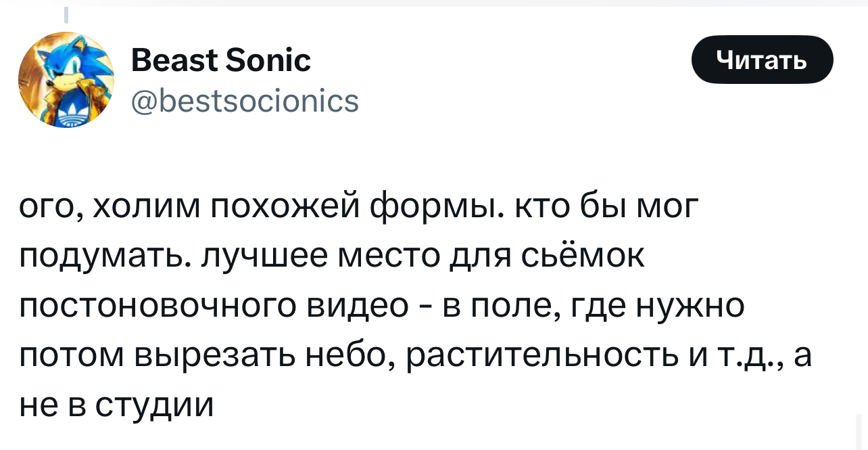Follow the account with the Читать button
Screen dimensions: 868x450
pyautogui.click(x=762, y=60)
